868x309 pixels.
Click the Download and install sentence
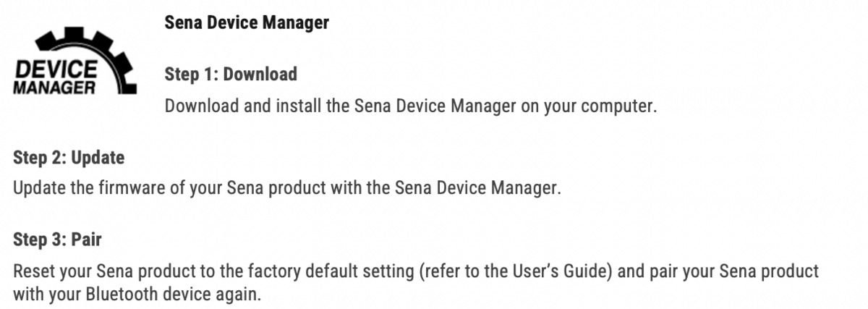pyautogui.click(x=411, y=106)
